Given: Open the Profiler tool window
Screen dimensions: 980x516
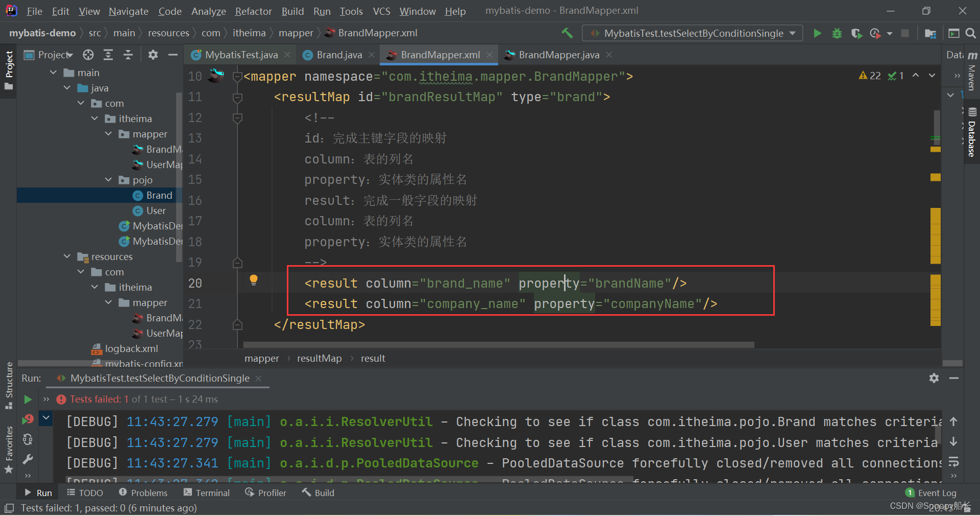Looking at the screenshot, I should coord(266,493).
